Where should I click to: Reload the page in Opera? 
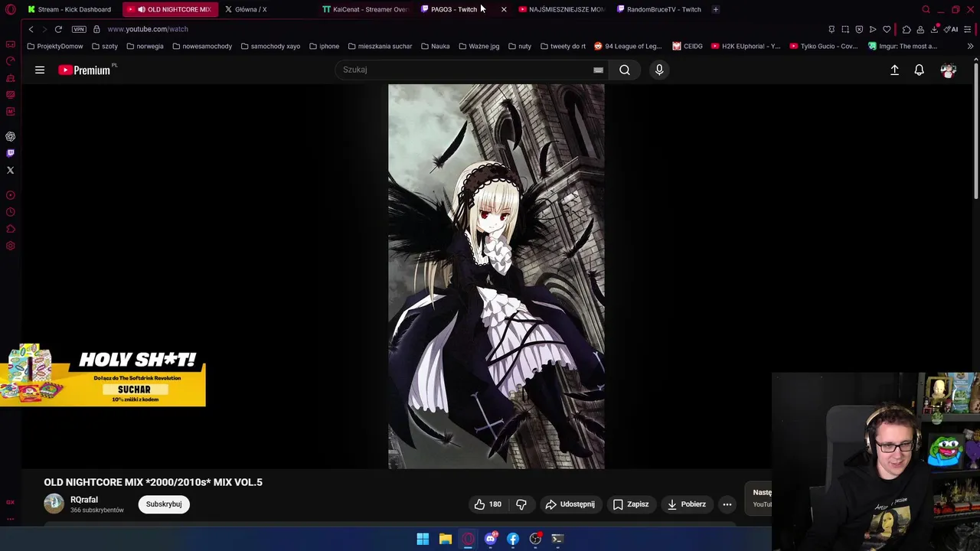[58, 29]
